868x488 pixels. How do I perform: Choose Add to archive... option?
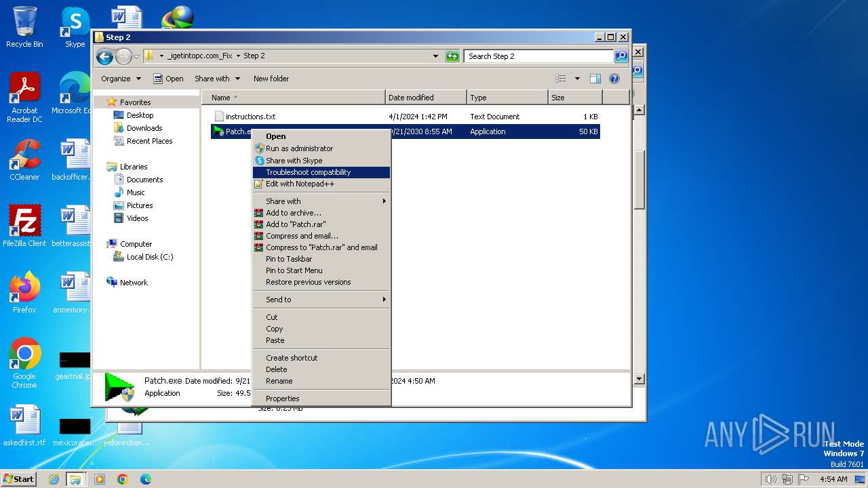click(x=321, y=213)
